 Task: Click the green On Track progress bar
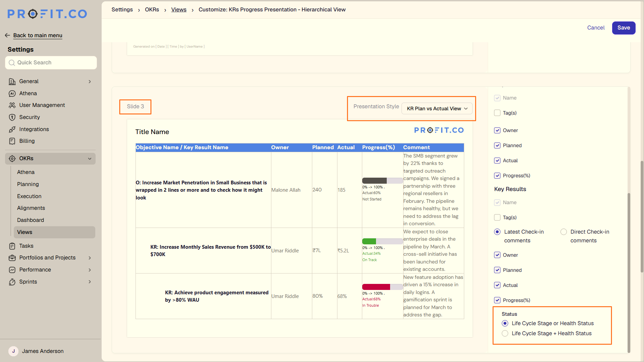click(x=382, y=241)
